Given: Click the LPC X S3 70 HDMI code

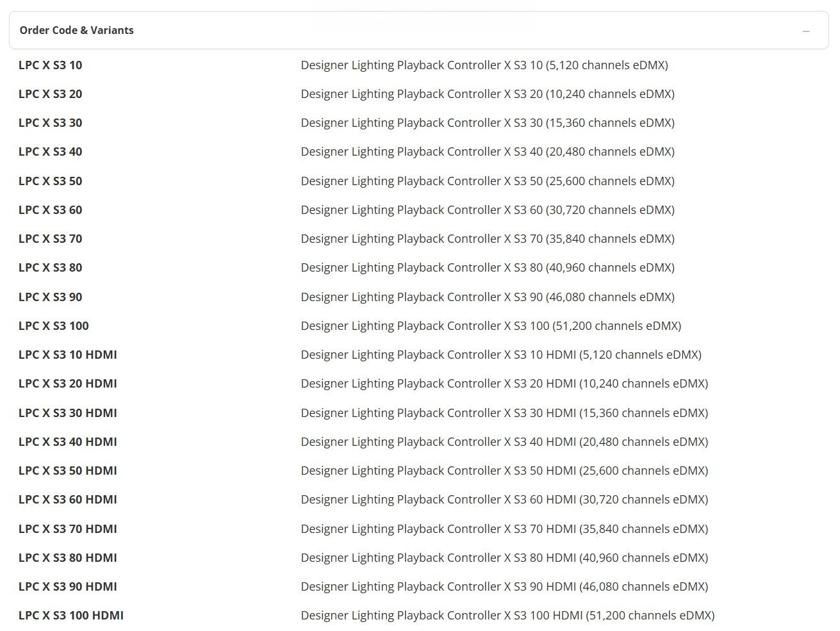Looking at the screenshot, I should (x=68, y=529).
